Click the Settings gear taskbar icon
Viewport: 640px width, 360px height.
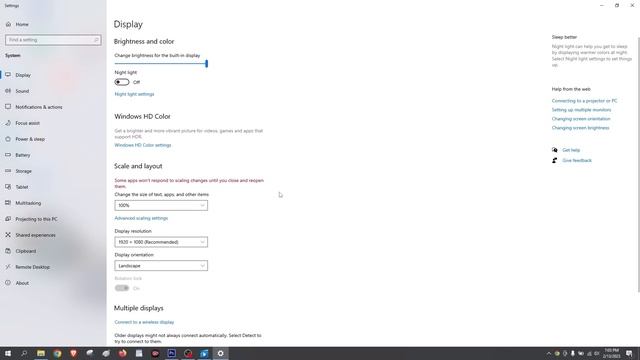(x=220, y=353)
